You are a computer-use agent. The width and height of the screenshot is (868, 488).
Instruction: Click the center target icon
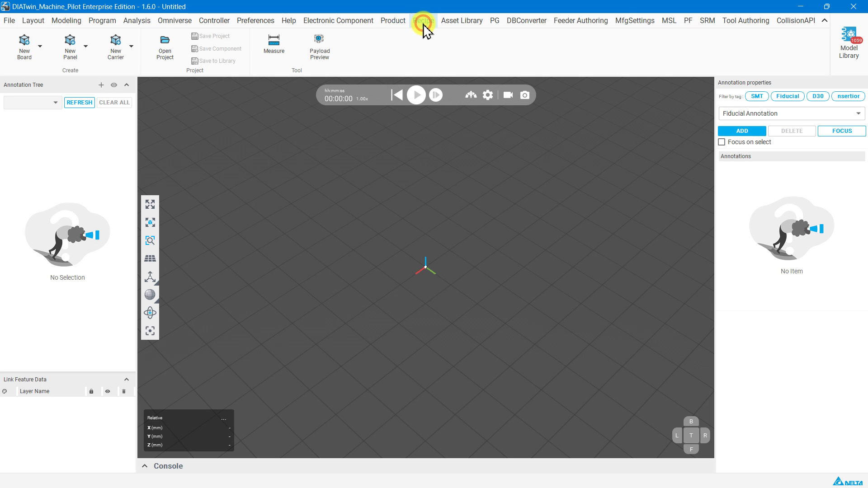(x=150, y=331)
